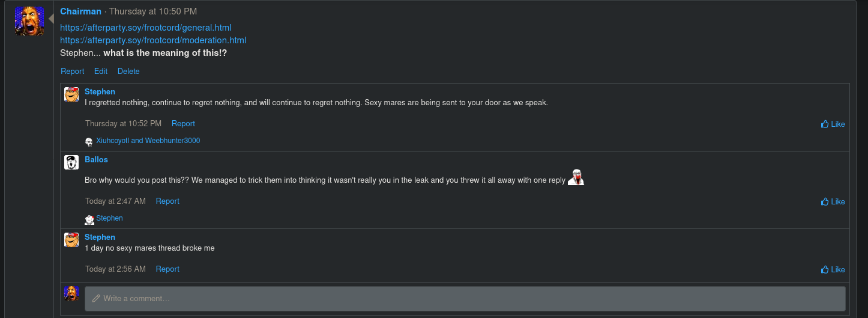868x318 pixels.
Task: Like Stephen's "regretted nothing" comment
Action: click(x=833, y=124)
